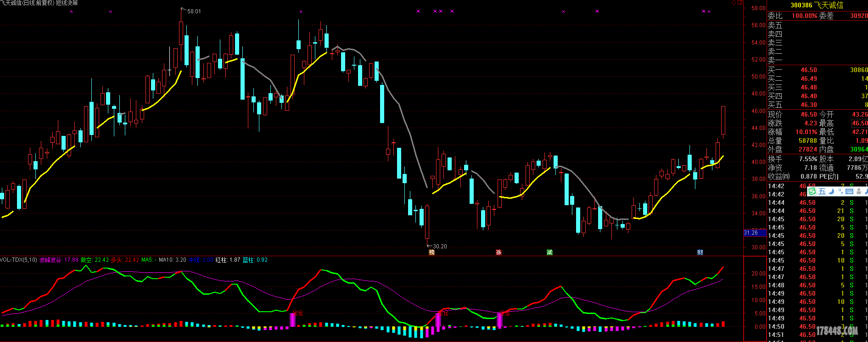Click the chart title 飞天诚信(日线 前复权)
868x342 pixels.
tap(27, 3)
